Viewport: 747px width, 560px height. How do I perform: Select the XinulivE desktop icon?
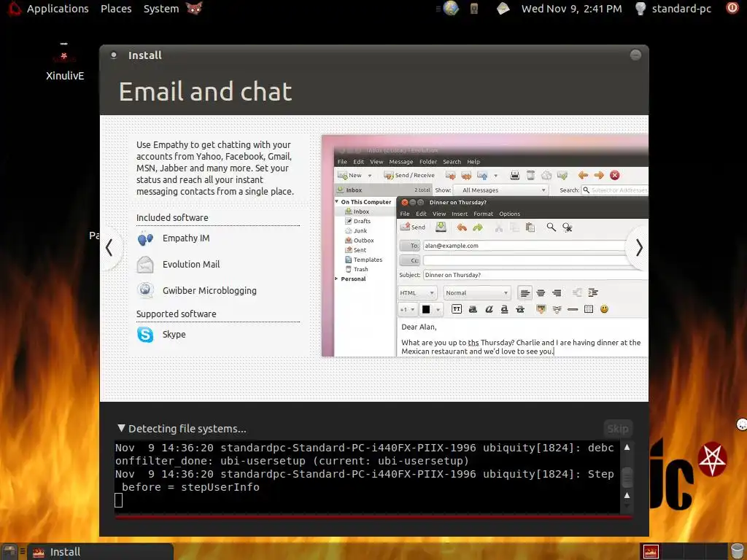64,62
